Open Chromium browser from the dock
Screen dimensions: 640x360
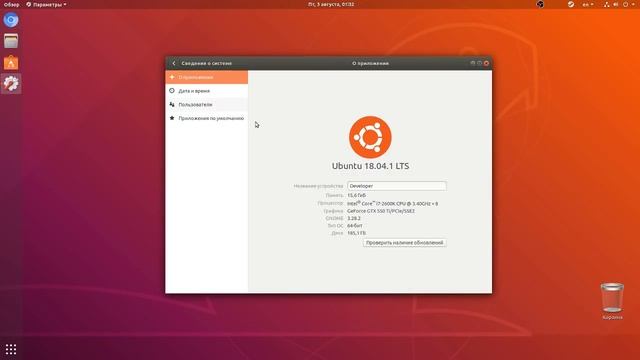(x=11, y=20)
